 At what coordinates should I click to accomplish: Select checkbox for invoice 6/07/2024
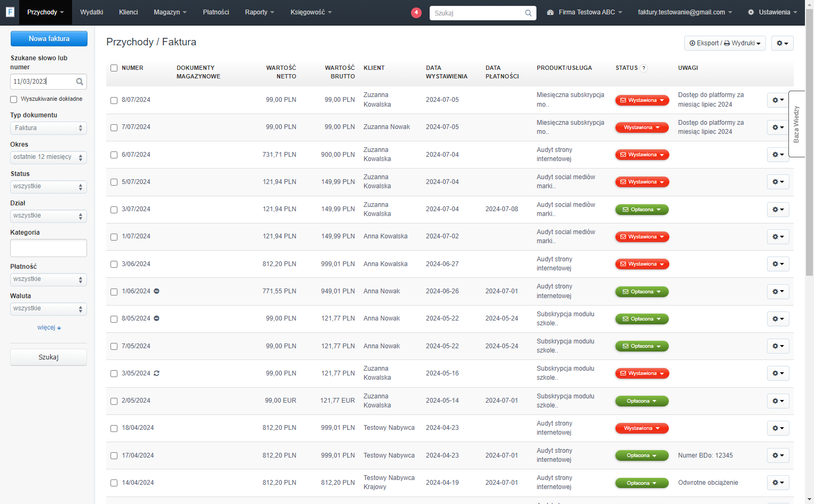point(114,155)
